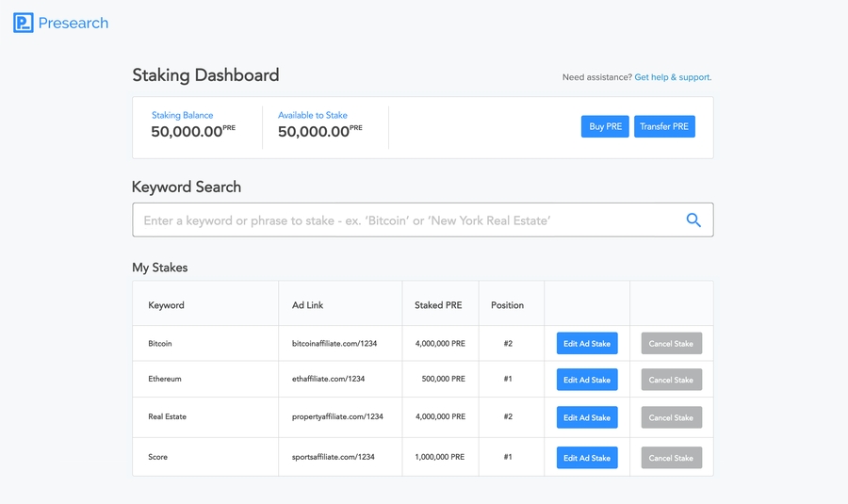The height and width of the screenshot is (504, 848).
Task: Select the propertyaffiliate.com/1234 ad link
Action: 337,416
